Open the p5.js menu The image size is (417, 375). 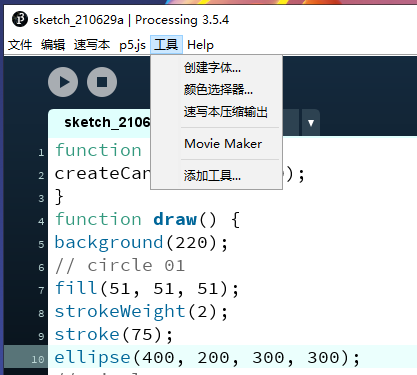132,45
